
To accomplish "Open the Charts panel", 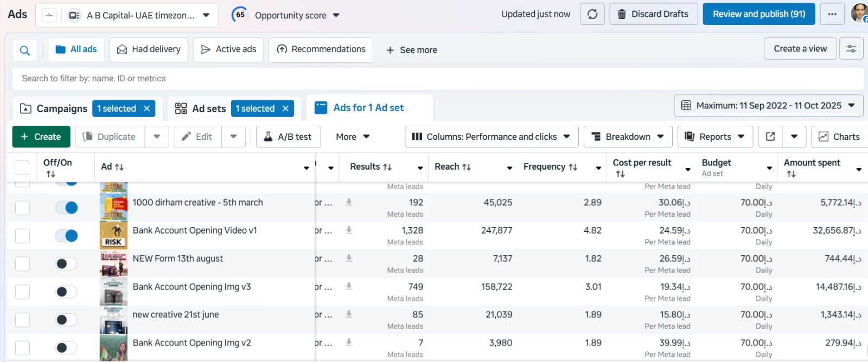I will pos(839,137).
